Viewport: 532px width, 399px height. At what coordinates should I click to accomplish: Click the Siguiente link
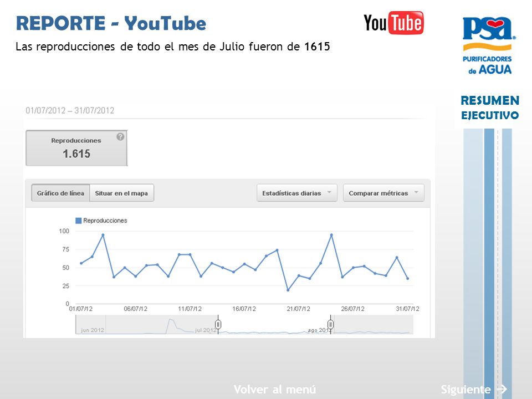click(465, 390)
